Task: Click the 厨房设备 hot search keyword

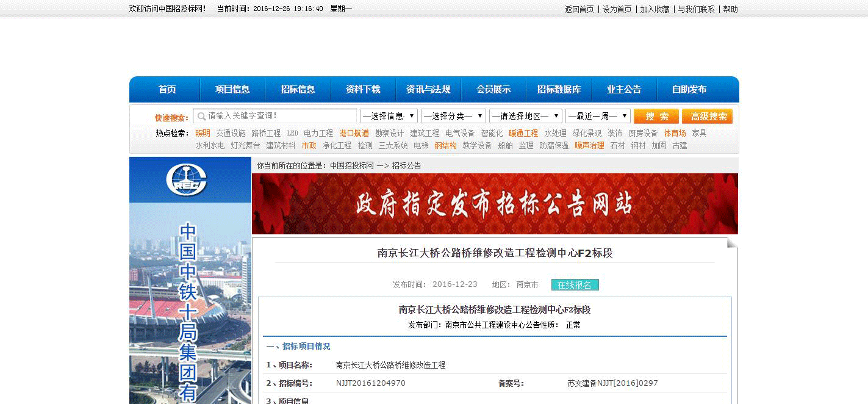Action: coord(643,133)
